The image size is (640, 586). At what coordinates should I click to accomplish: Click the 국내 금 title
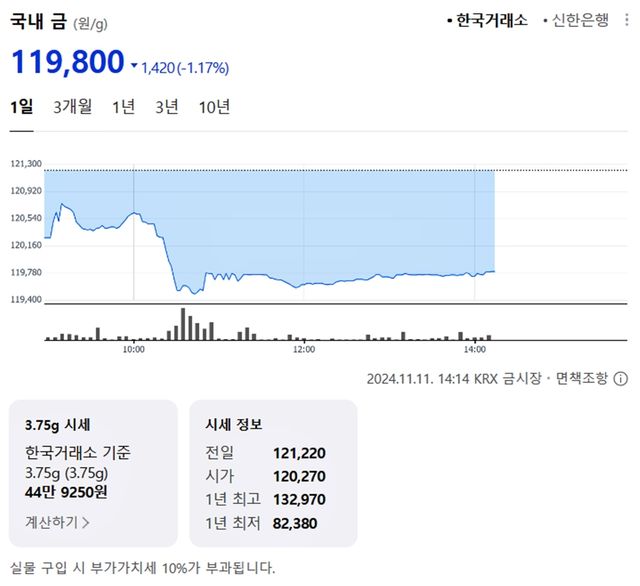39,20
